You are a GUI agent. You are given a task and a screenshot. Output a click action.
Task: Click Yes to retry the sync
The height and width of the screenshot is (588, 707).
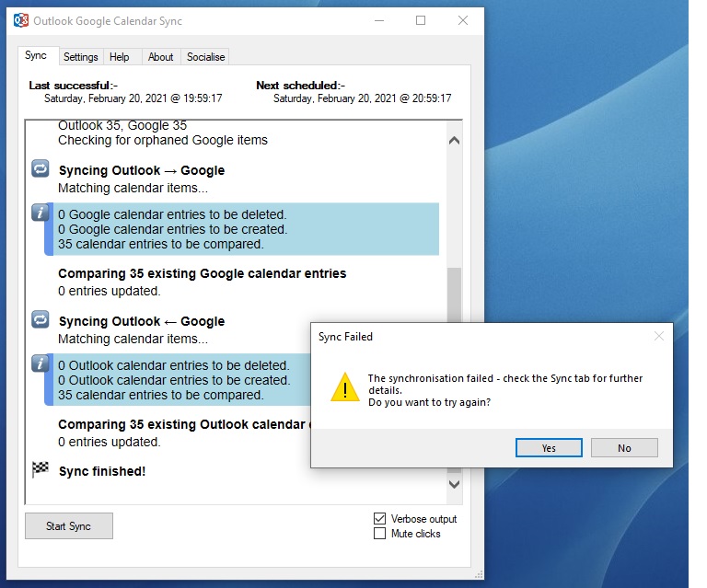coord(549,448)
